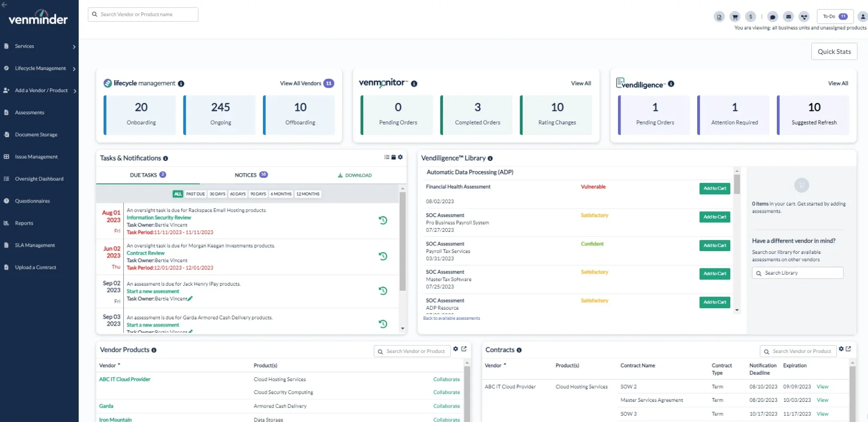Viewport: 868px width, 422px height.
Task: Switch Tasks panel to list view icon
Action: click(387, 157)
